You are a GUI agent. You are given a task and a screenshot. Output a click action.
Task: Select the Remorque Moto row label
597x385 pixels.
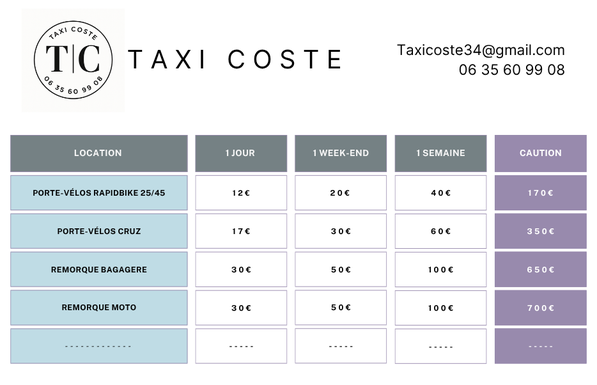[x=99, y=307]
